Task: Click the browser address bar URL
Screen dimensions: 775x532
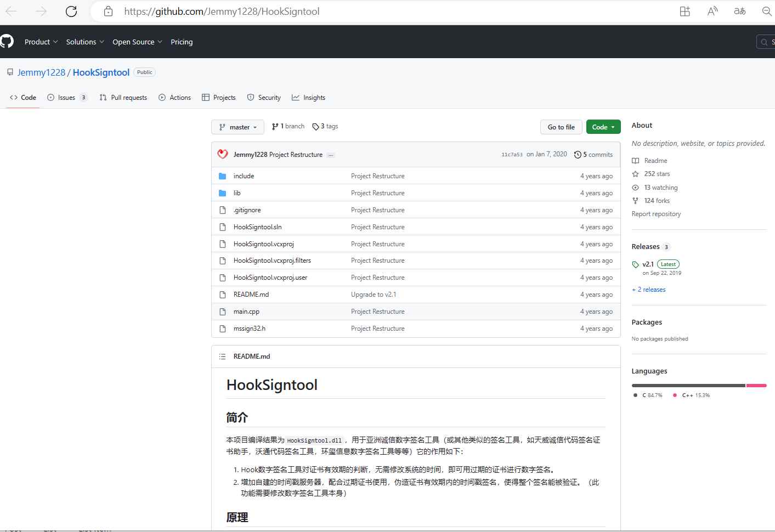Action: 222,11
